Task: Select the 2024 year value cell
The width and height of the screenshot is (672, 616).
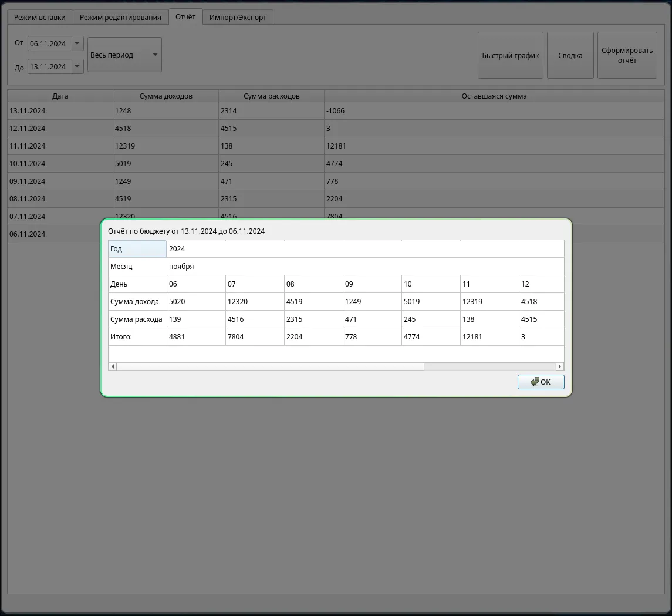Action: [x=364, y=249]
